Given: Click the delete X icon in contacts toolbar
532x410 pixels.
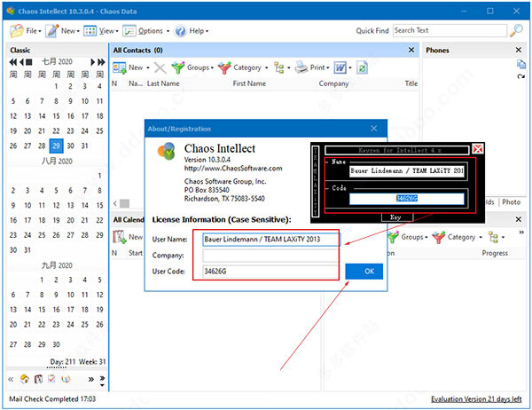Looking at the screenshot, I should 160,67.
